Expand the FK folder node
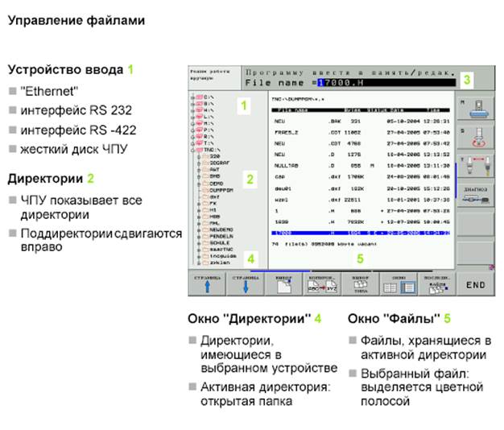 pos(199,203)
